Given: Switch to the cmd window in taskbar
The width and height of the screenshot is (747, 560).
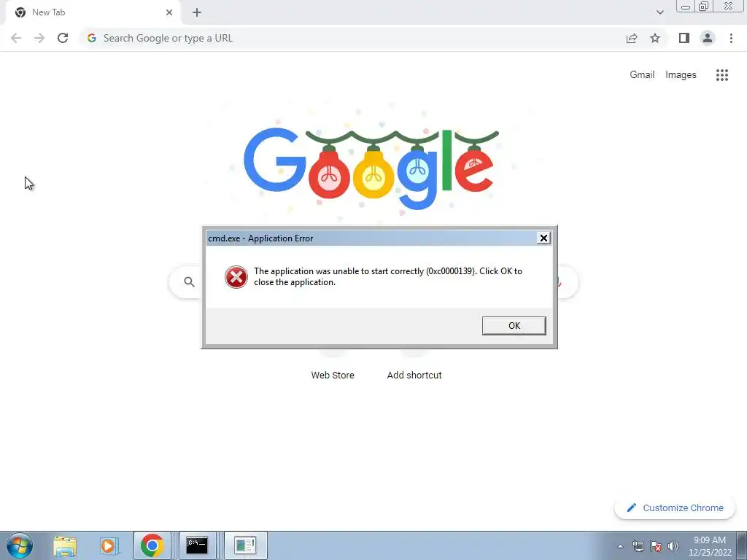Looking at the screenshot, I should coord(197,545).
